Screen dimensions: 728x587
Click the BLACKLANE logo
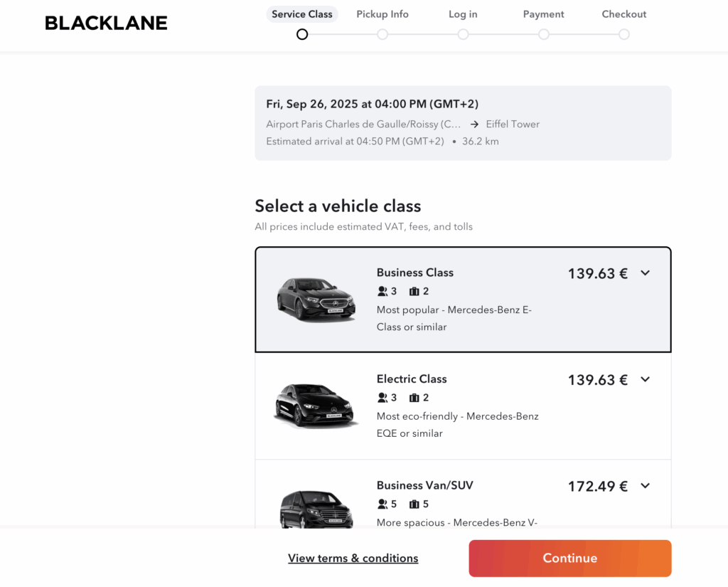click(x=106, y=23)
